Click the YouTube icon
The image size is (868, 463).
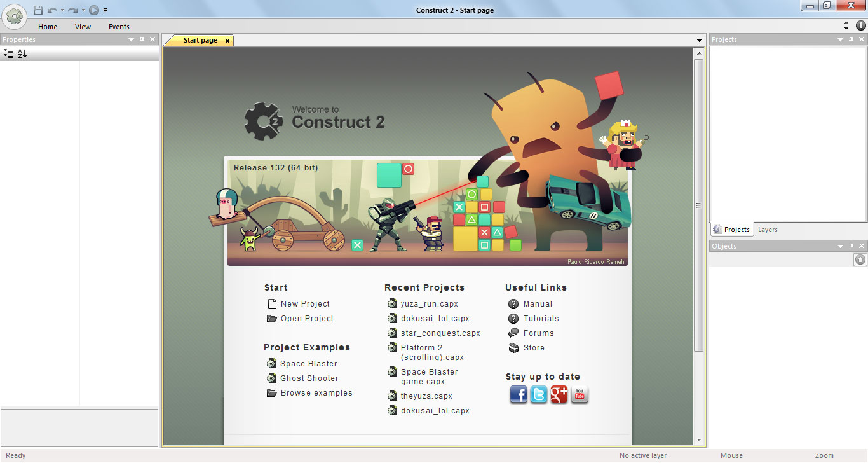pyautogui.click(x=580, y=395)
